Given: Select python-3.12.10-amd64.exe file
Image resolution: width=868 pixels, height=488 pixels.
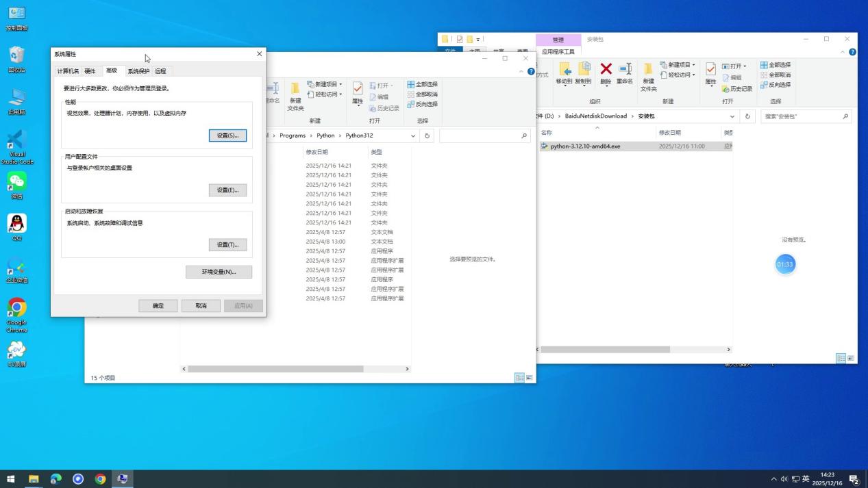Looking at the screenshot, I should (585, 146).
